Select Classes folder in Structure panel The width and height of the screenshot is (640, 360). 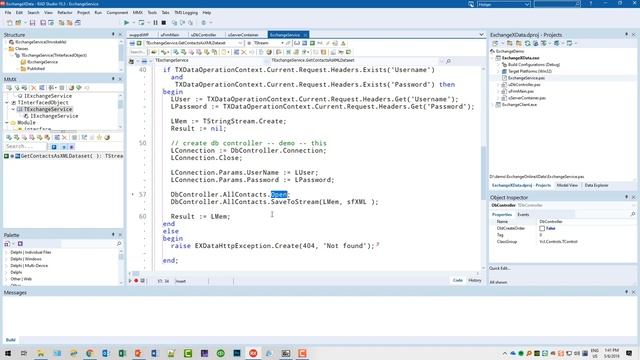[22, 49]
